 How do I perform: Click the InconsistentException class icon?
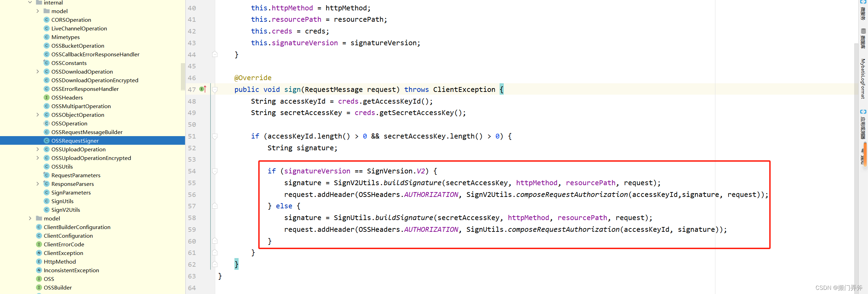point(39,270)
